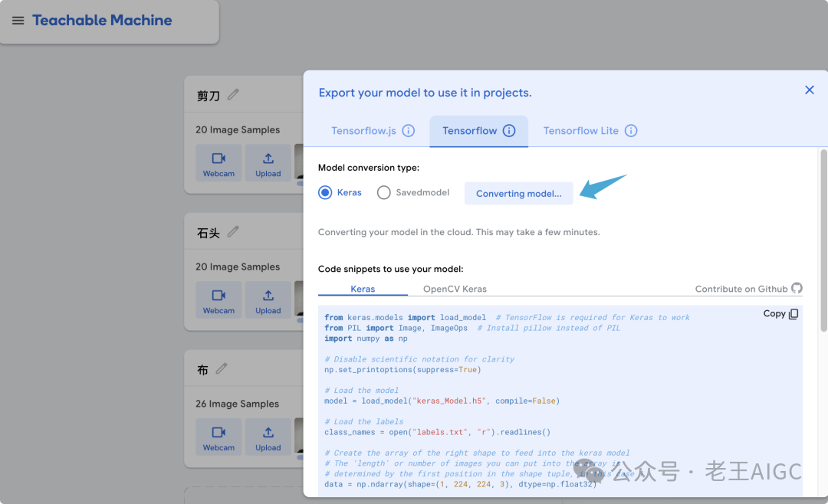
Task: Select the Tensorflow export tab
Action: click(478, 131)
